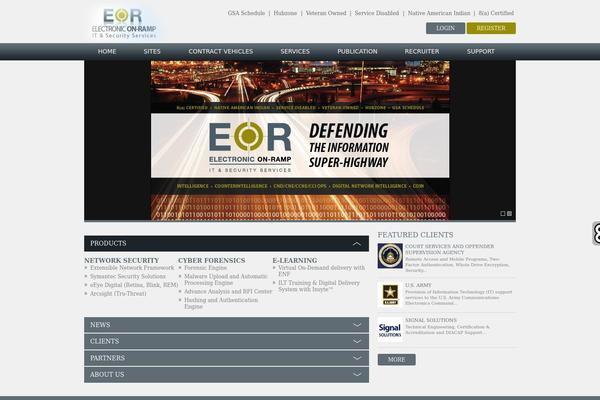The width and height of the screenshot is (600, 400).
Task: Click the Login button
Action: click(445, 28)
